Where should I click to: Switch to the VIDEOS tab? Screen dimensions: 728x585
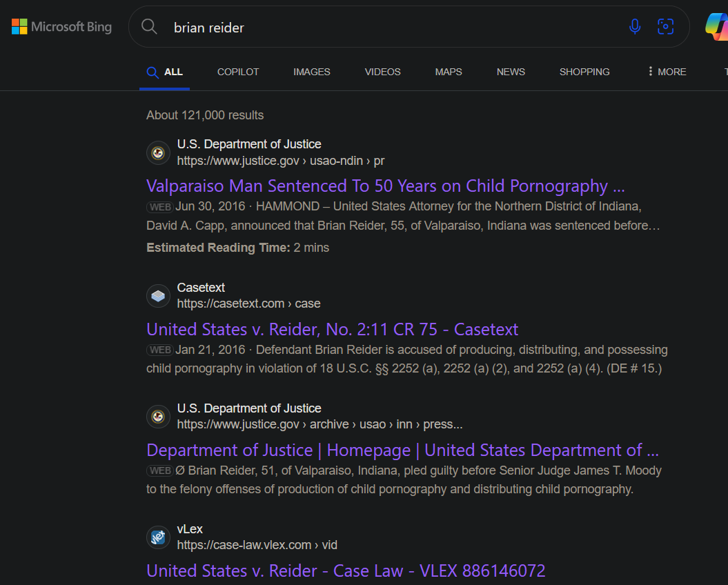click(382, 72)
